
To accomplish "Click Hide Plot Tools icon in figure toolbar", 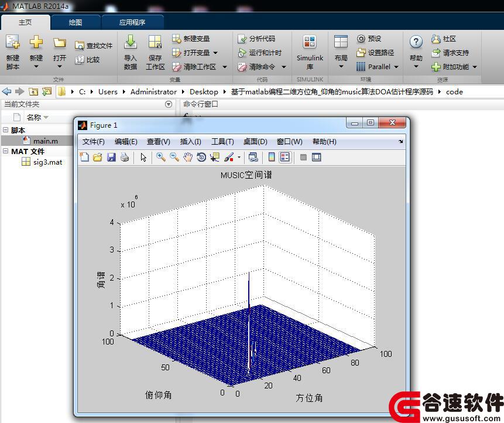I will 303,157.
